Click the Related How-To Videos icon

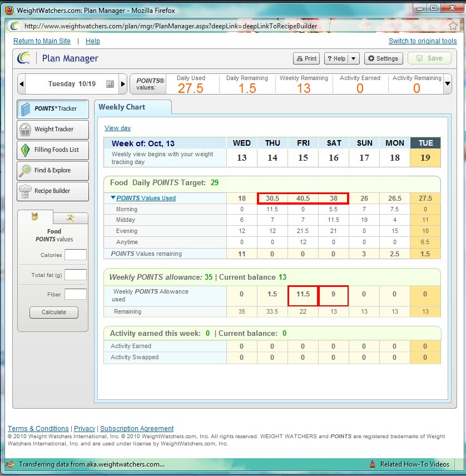tap(373, 464)
